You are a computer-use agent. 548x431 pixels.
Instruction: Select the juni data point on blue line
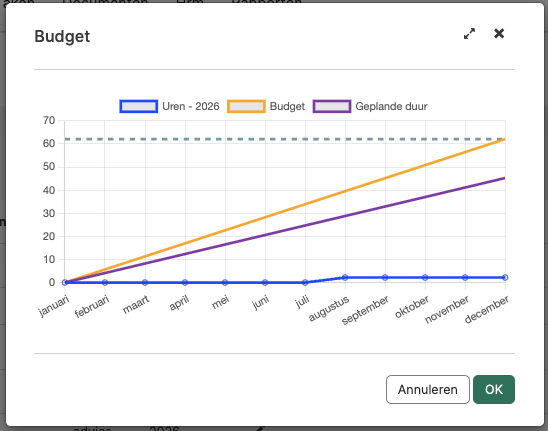[x=265, y=282]
